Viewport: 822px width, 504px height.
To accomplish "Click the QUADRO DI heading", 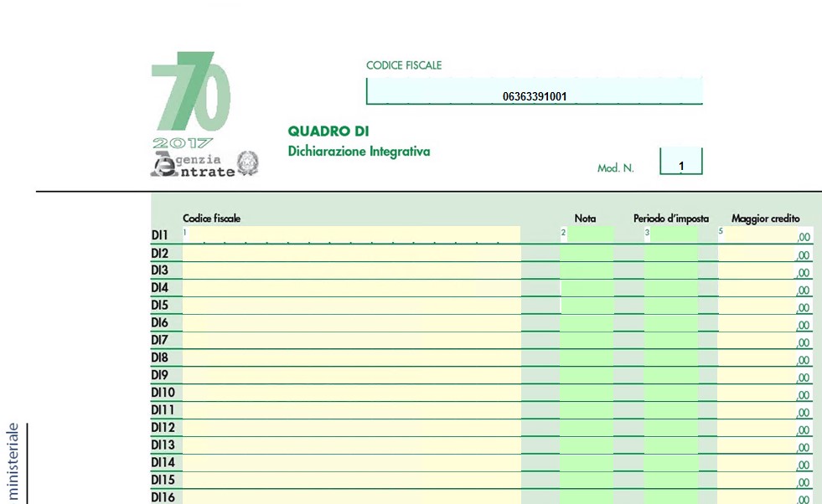I will [328, 131].
